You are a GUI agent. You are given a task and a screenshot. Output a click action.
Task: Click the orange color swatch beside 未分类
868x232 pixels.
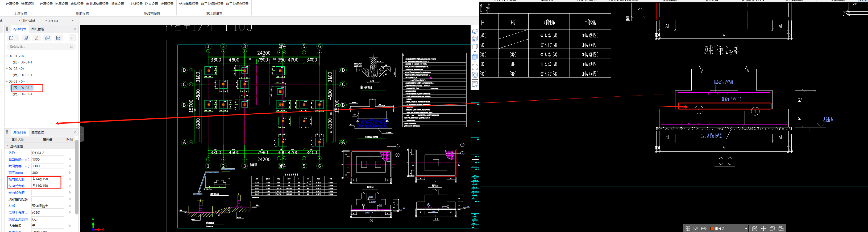[x=712, y=229]
